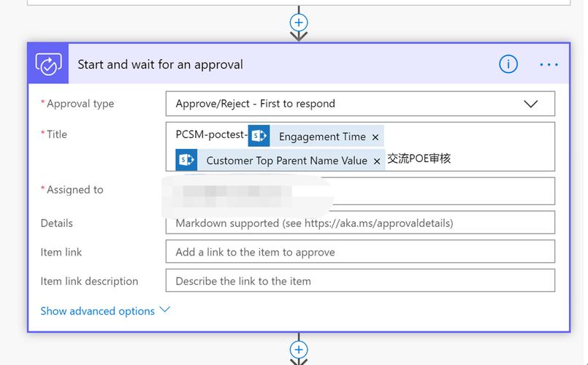Viewport: 588px width, 365px height.
Task: Expand the Approval type chevron arrow
Action: coord(530,104)
